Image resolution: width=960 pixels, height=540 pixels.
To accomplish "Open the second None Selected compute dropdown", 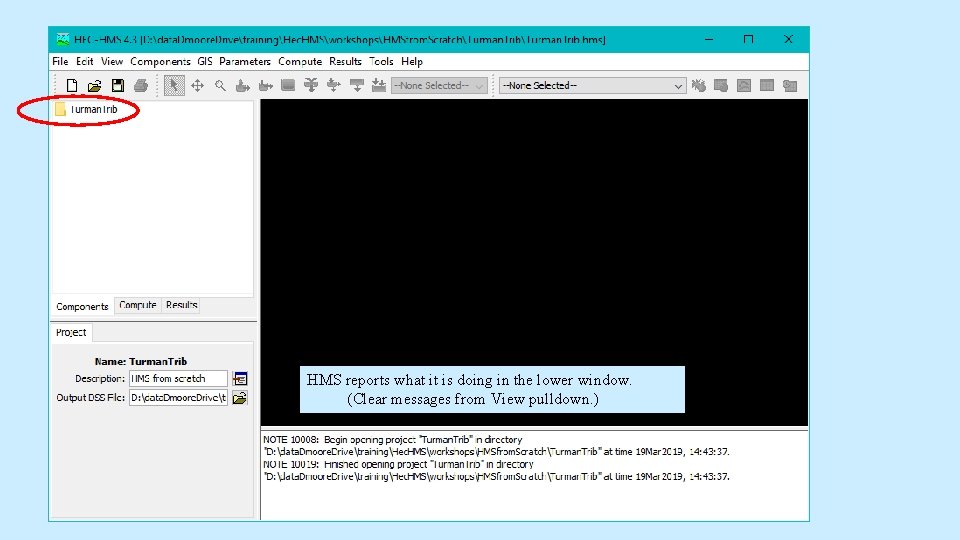I will [x=592, y=86].
